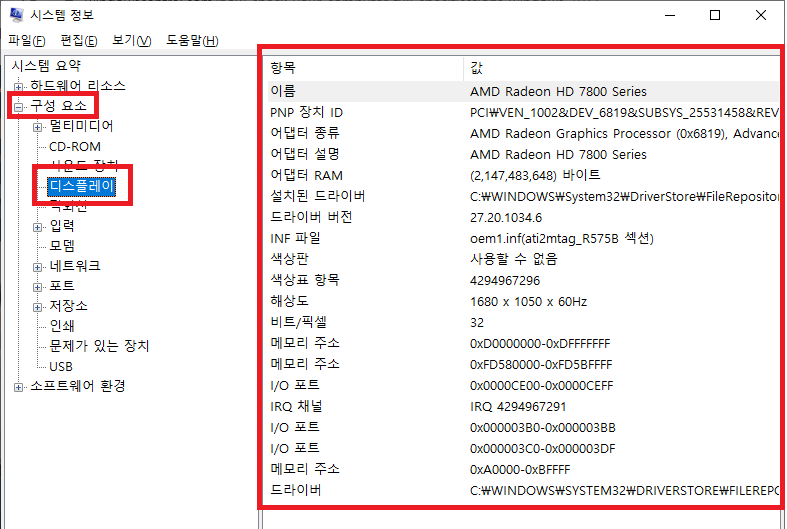Viewport: 787px width, 529px height.
Task: Expand the 저장소 node
Action: 38,307
